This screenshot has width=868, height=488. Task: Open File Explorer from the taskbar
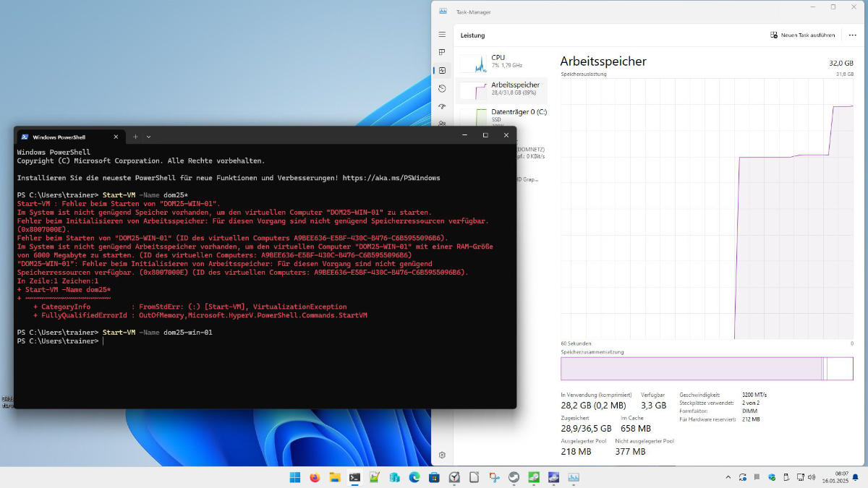pos(335,477)
